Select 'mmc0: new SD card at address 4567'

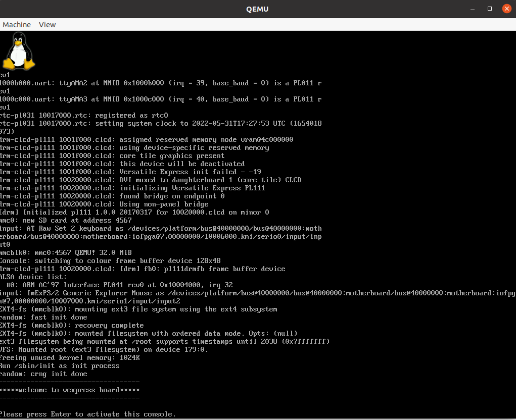pos(66,221)
